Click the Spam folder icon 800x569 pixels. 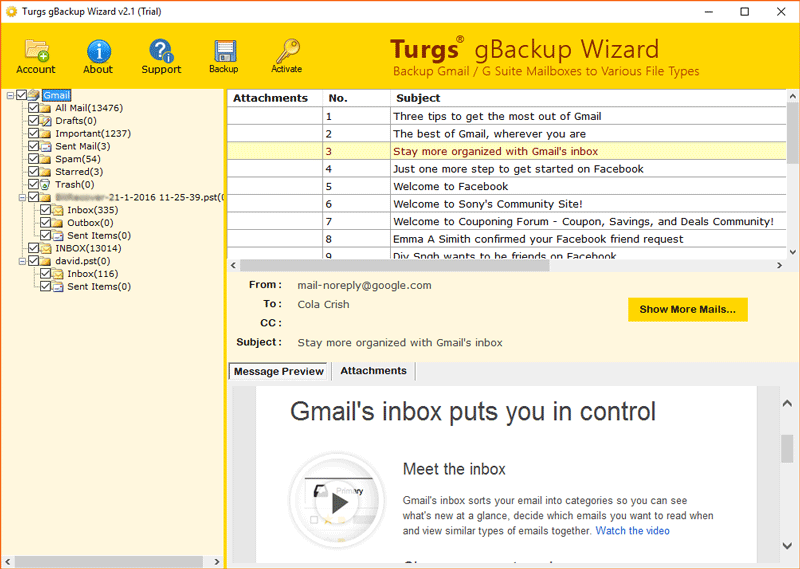(x=45, y=159)
